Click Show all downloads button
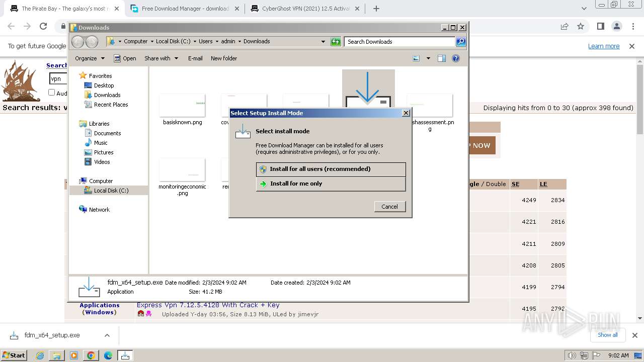The width and height of the screenshot is (644, 362). pos(608,335)
